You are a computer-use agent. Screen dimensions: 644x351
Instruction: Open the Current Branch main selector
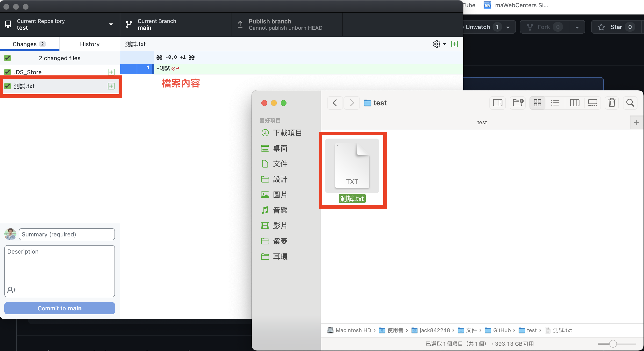pos(176,24)
